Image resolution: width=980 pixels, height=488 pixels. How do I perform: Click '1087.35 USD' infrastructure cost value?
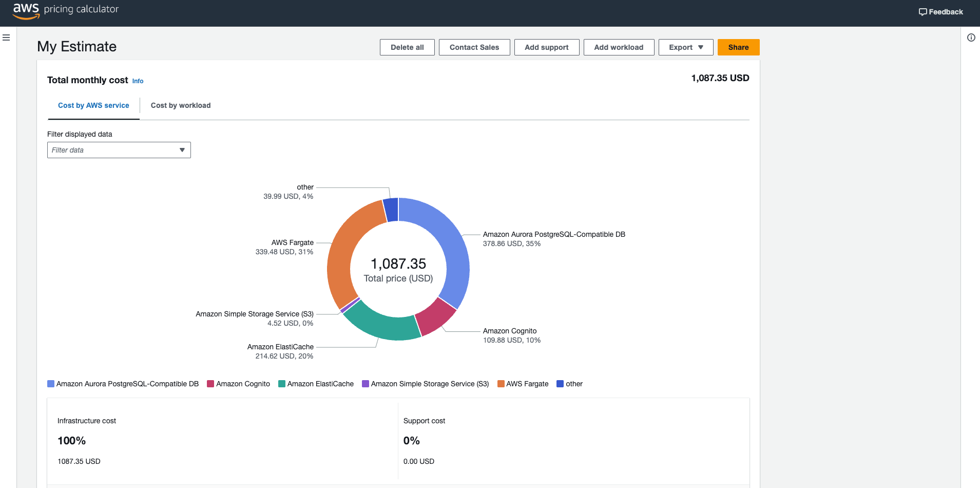pos(79,461)
